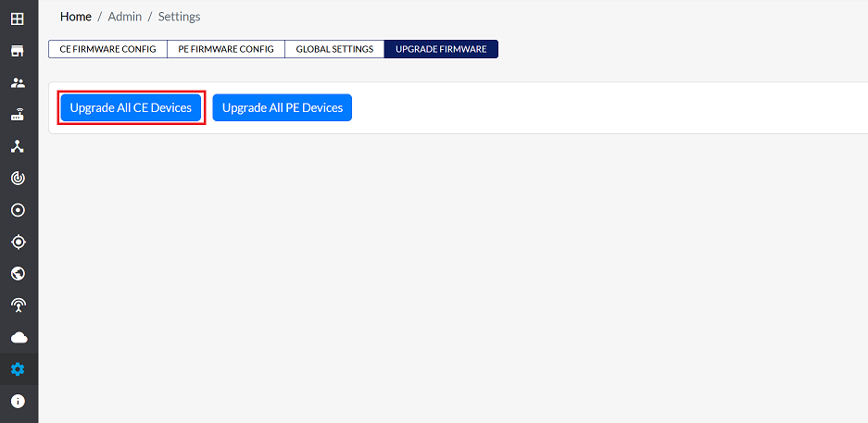The width and height of the screenshot is (868, 423).
Task: Click Admin in the breadcrumb
Action: point(124,17)
